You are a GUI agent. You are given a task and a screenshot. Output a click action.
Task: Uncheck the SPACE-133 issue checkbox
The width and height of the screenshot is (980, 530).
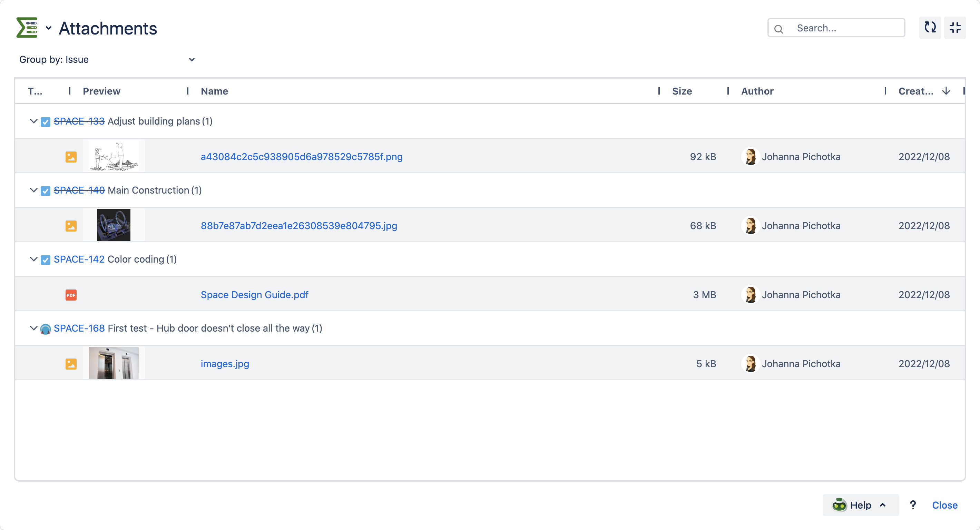[x=45, y=122]
